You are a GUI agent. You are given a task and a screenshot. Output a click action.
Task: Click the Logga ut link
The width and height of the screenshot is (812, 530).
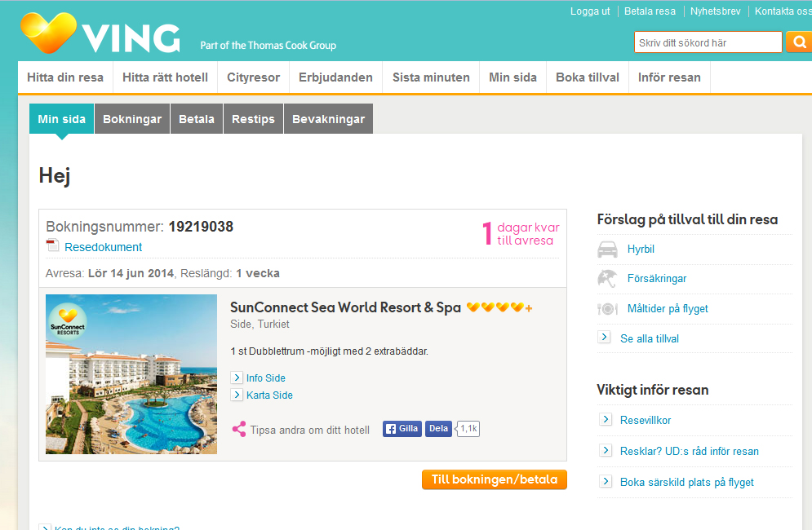pos(590,11)
